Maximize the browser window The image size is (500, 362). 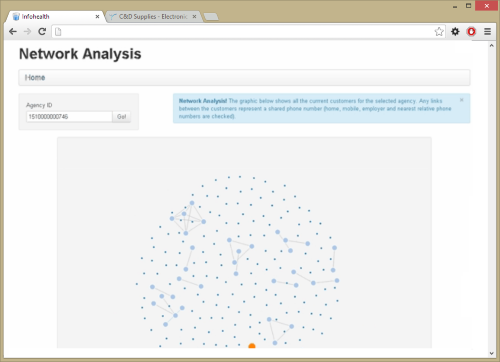468,6
